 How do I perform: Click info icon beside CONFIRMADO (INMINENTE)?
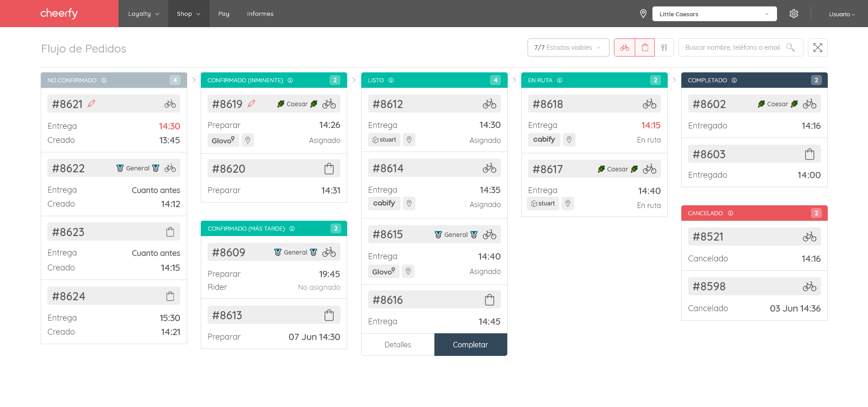click(290, 80)
